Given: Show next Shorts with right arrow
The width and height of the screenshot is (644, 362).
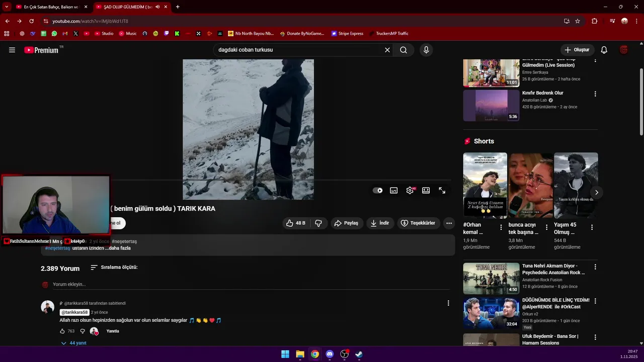Looking at the screenshot, I should pyautogui.click(x=597, y=193).
